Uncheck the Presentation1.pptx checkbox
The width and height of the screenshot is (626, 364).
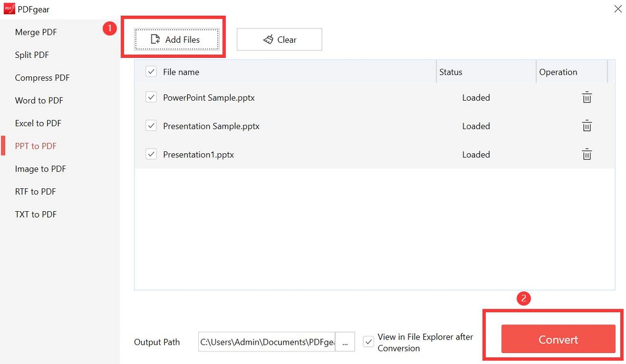click(151, 154)
